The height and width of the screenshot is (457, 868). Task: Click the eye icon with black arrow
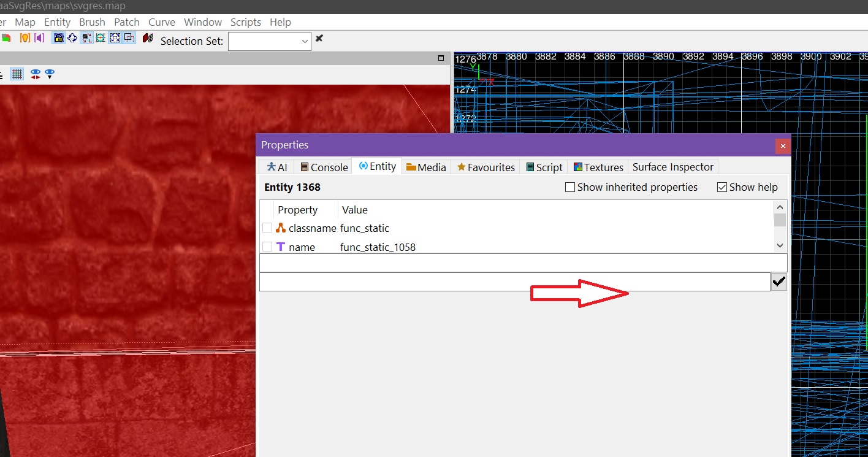click(x=50, y=74)
